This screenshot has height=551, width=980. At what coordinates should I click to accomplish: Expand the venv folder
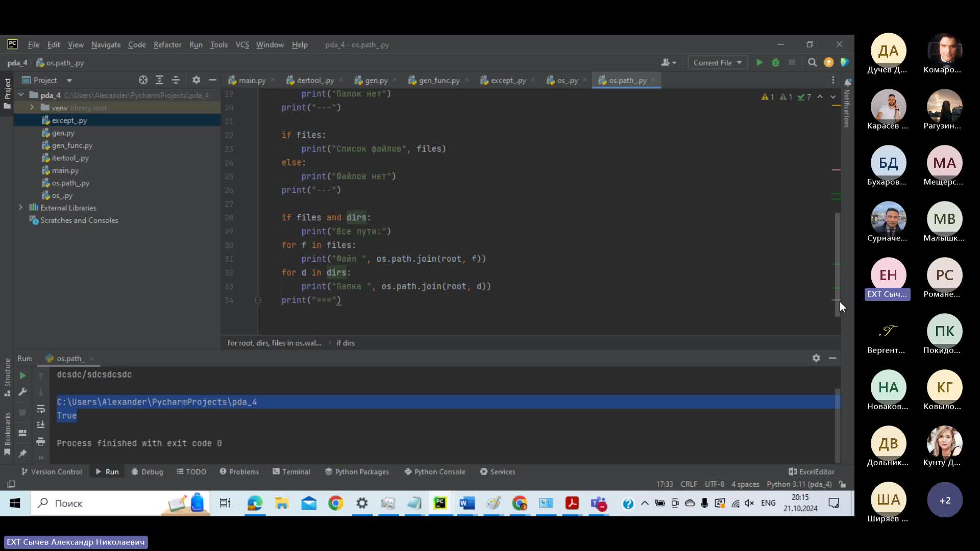(32, 108)
